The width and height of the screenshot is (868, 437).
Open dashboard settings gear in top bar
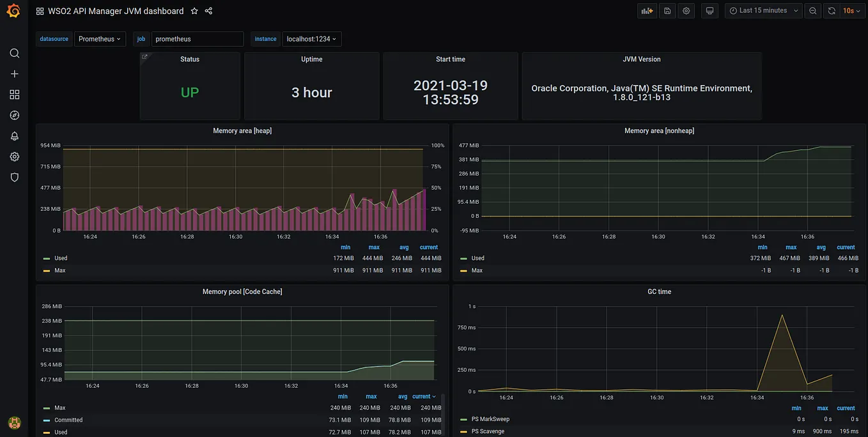[686, 11]
